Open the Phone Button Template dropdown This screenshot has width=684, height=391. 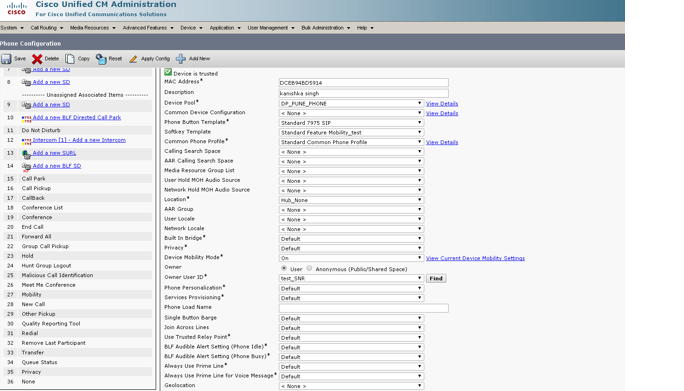pyautogui.click(x=351, y=123)
